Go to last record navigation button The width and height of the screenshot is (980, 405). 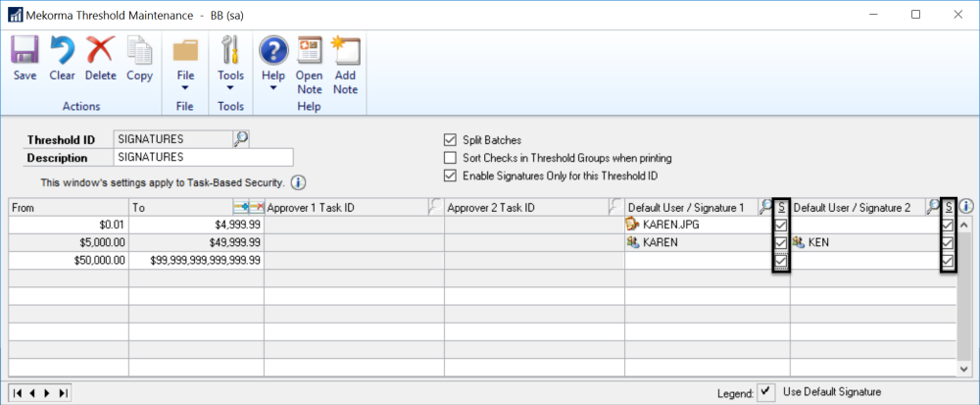tap(63, 393)
